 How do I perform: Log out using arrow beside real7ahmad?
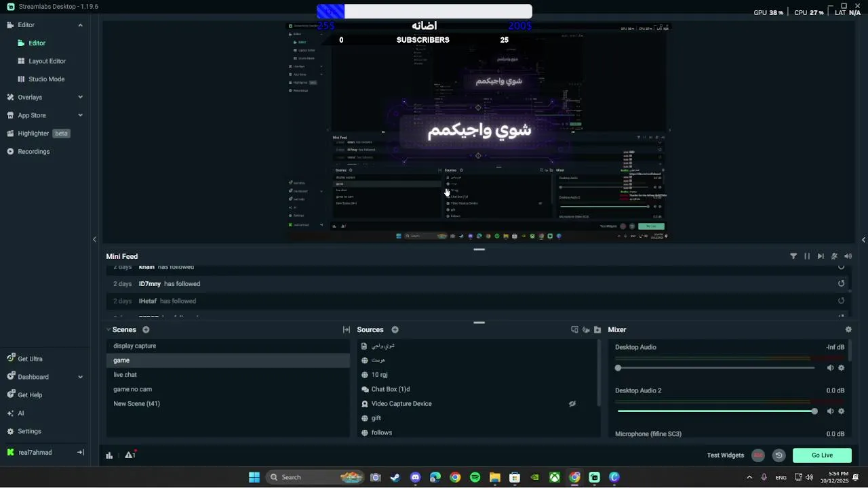[x=80, y=452]
